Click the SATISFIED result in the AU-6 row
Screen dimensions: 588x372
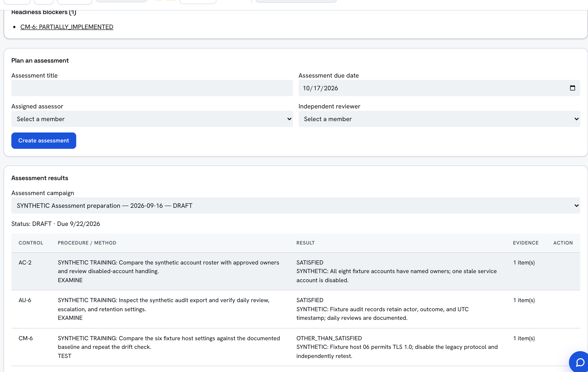pyautogui.click(x=310, y=300)
